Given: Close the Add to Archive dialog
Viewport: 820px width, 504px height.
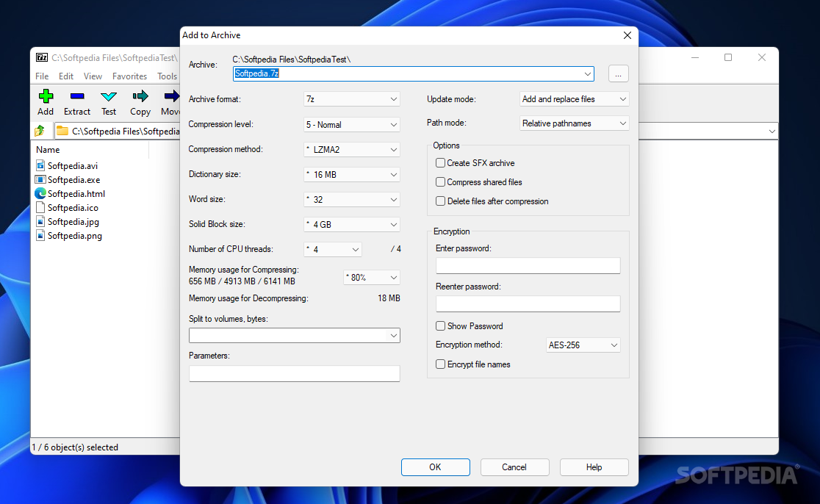Looking at the screenshot, I should [x=627, y=35].
